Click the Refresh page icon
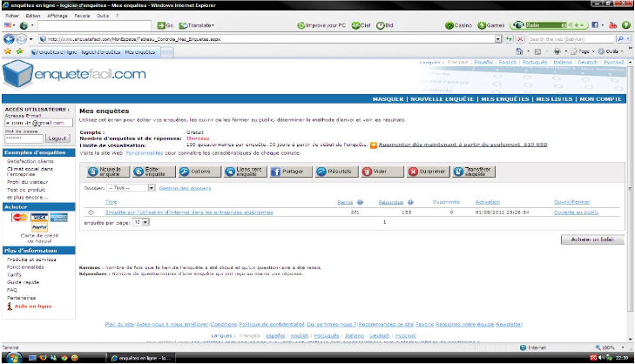The width and height of the screenshot is (635, 364). pos(509,39)
